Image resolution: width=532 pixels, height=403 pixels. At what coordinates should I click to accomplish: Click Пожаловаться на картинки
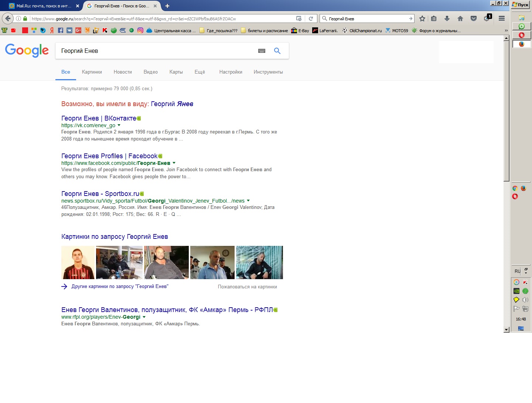click(x=248, y=287)
